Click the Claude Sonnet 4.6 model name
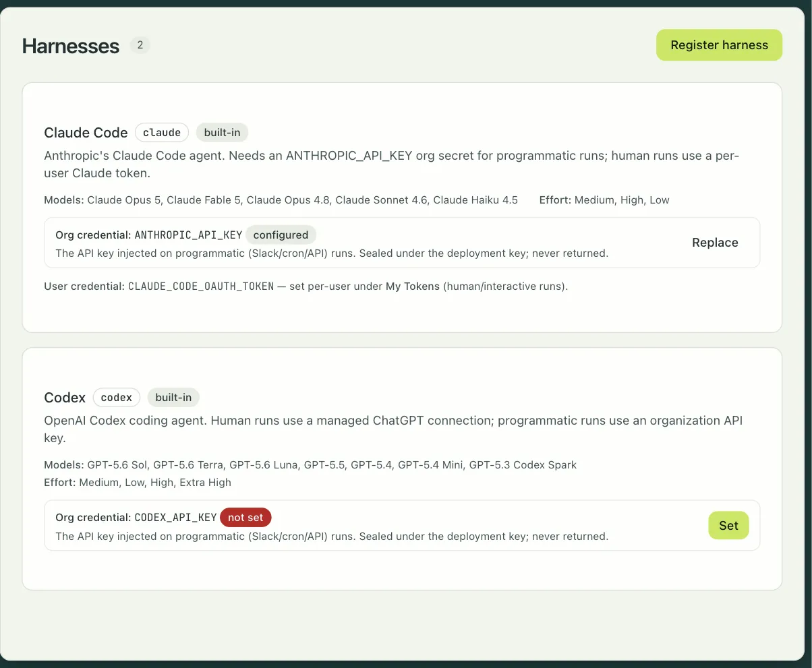The width and height of the screenshot is (812, 668). tap(381, 200)
